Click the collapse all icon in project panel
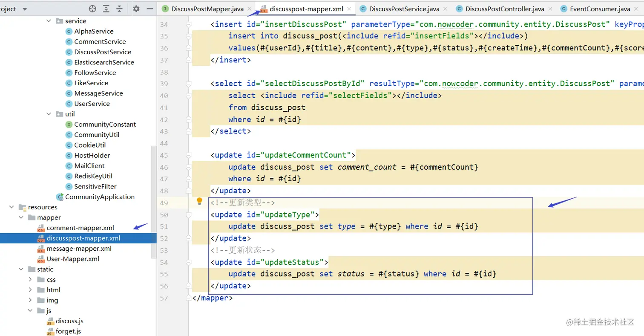This screenshot has width=644, height=336. (120, 9)
